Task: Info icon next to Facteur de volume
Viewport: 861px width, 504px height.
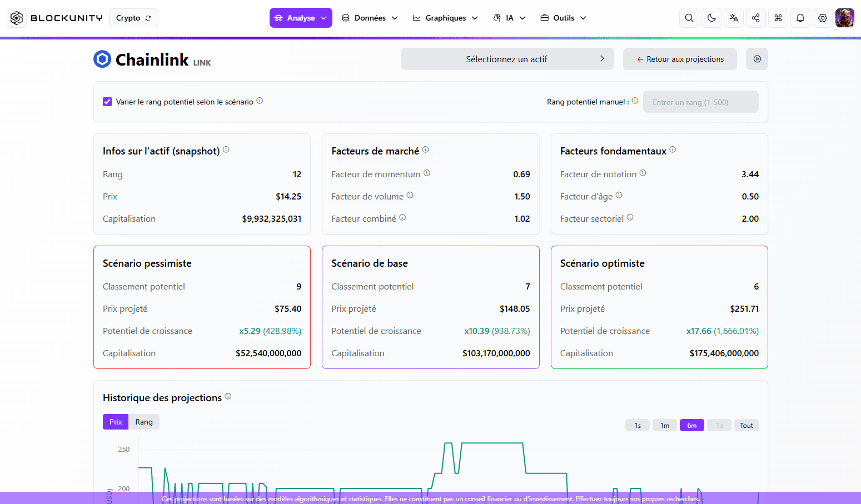Action: (410, 195)
